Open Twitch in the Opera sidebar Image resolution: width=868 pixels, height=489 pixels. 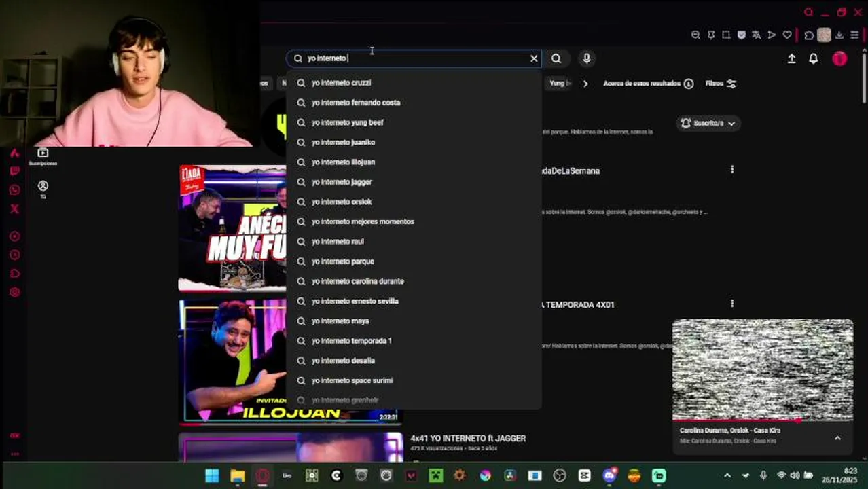14,171
